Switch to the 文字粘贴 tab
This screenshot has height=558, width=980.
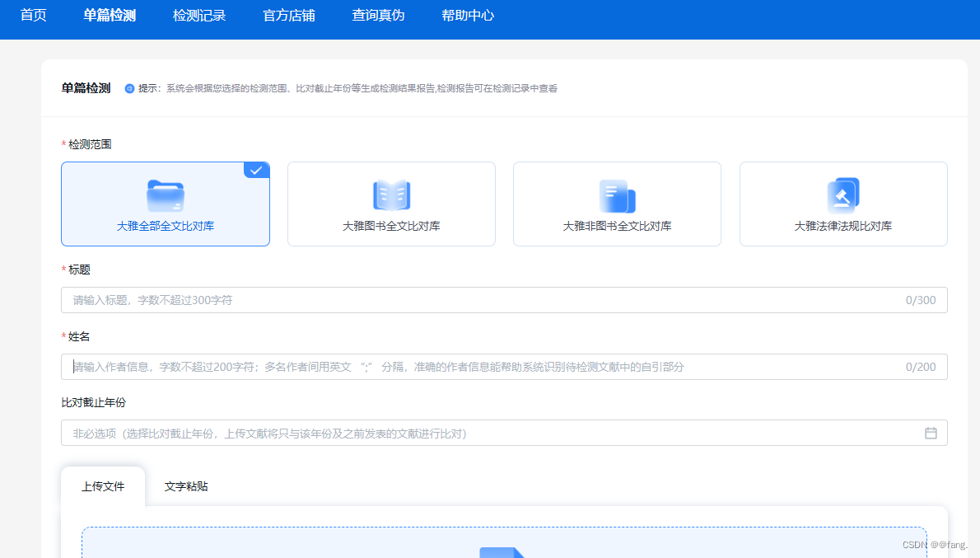tap(186, 486)
